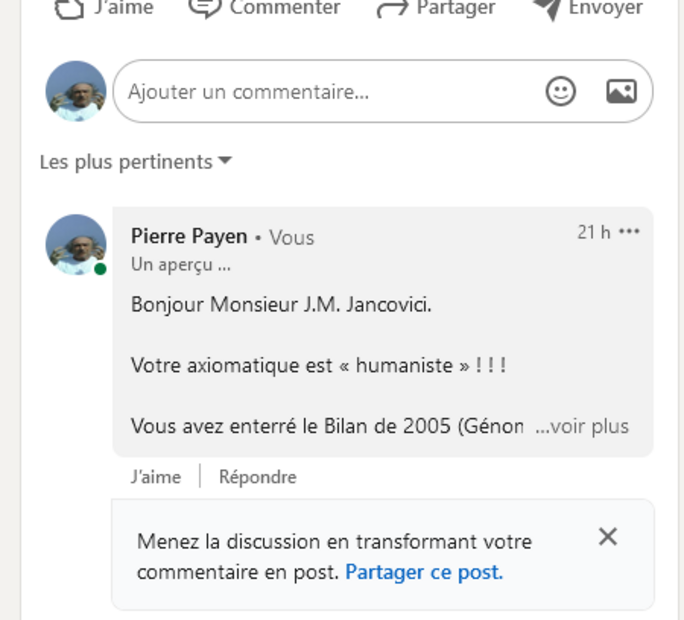Image resolution: width=684 pixels, height=620 pixels.
Task: Click the comment text about axiomatique humaniste
Action: (318, 365)
